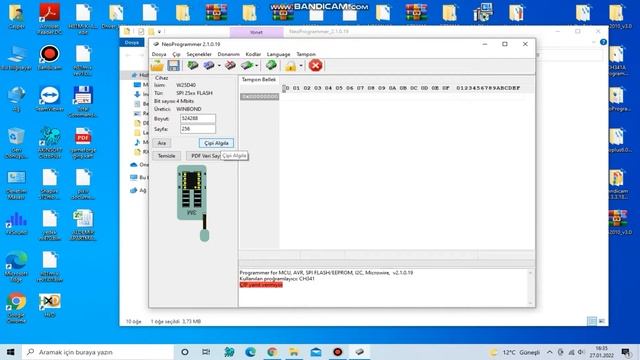Click the blue program chip toolbar icon
Viewport: 640px width, 360px height.
(209, 65)
